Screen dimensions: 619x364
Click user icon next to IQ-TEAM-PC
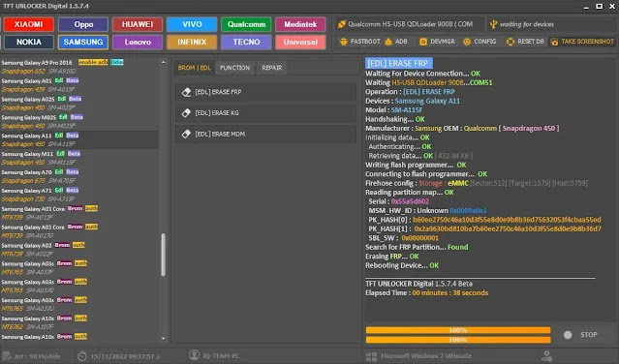(194, 355)
